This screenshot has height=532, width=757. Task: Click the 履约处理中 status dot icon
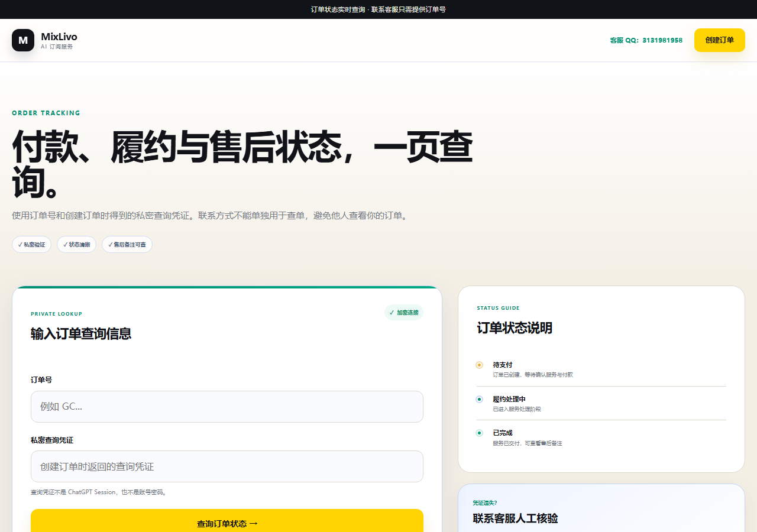480,399
